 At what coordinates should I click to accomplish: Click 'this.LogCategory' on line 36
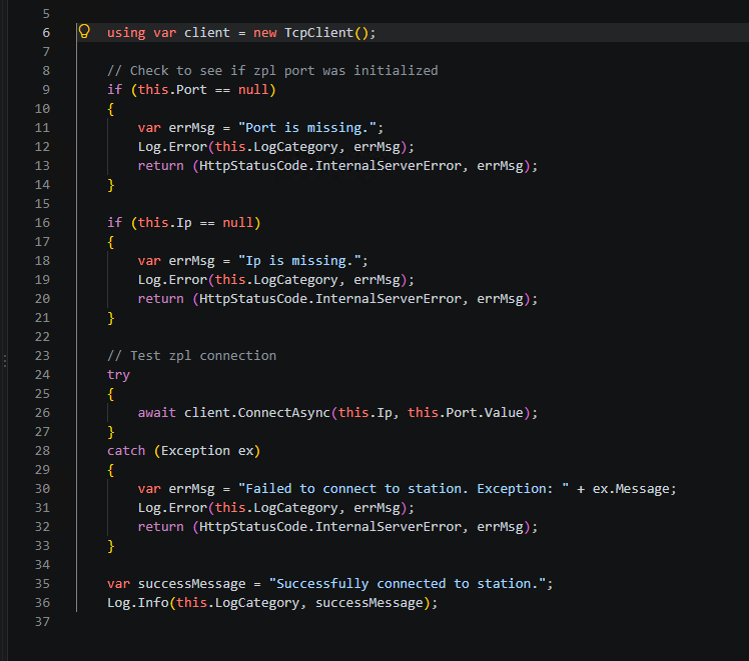(237, 603)
